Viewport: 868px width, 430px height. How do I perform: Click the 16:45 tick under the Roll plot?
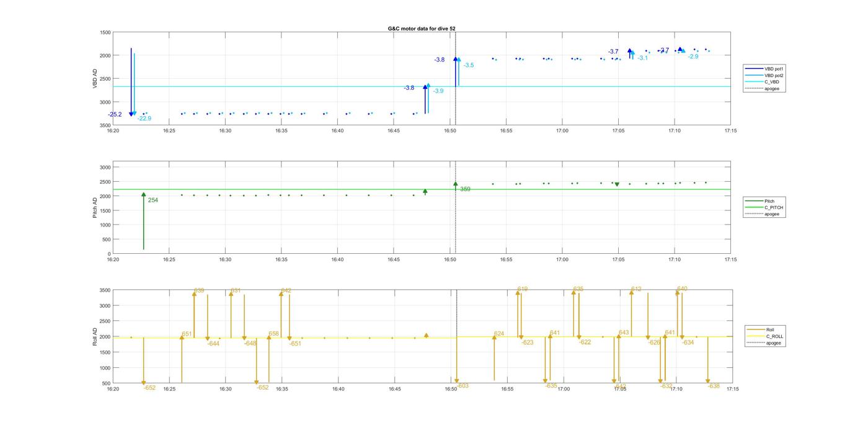tap(394, 389)
